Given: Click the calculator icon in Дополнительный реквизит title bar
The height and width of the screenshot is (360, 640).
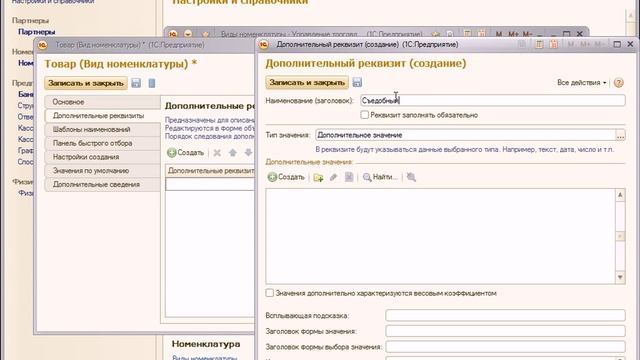Looking at the screenshot, I should (x=539, y=44).
